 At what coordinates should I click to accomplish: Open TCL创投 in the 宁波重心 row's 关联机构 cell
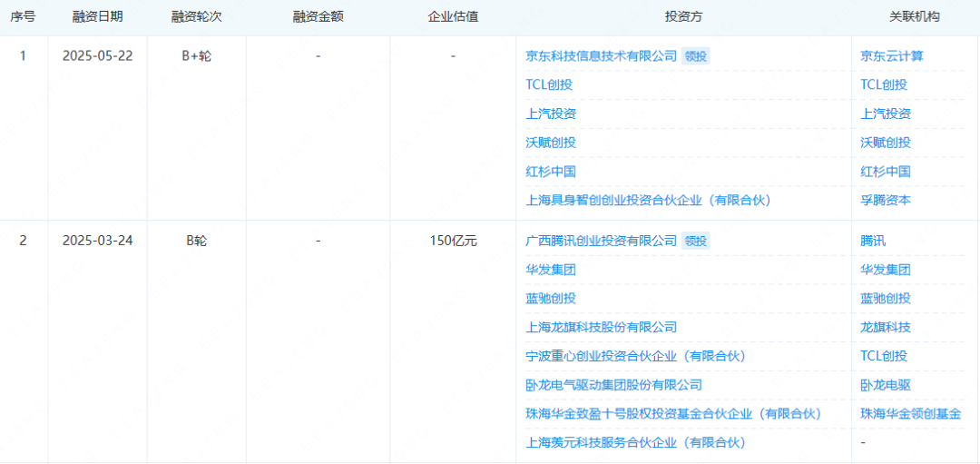(x=884, y=357)
